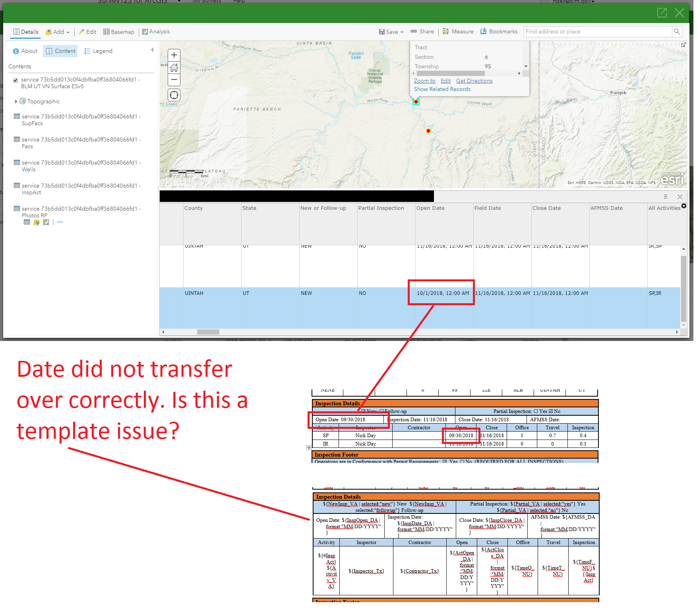The width and height of the screenshot is (697, 616).
Task: Open the Basemap gallery
Action: pos(119,32)
